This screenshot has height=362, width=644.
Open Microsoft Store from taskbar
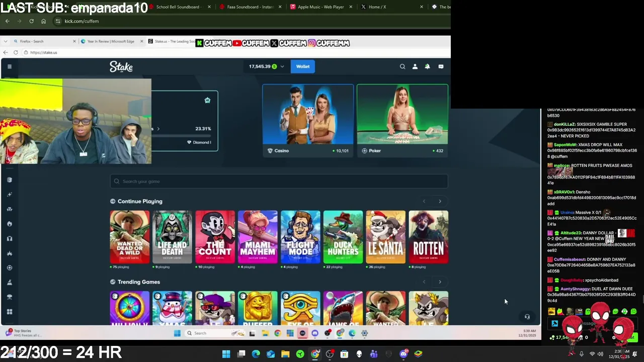[344, 354]
